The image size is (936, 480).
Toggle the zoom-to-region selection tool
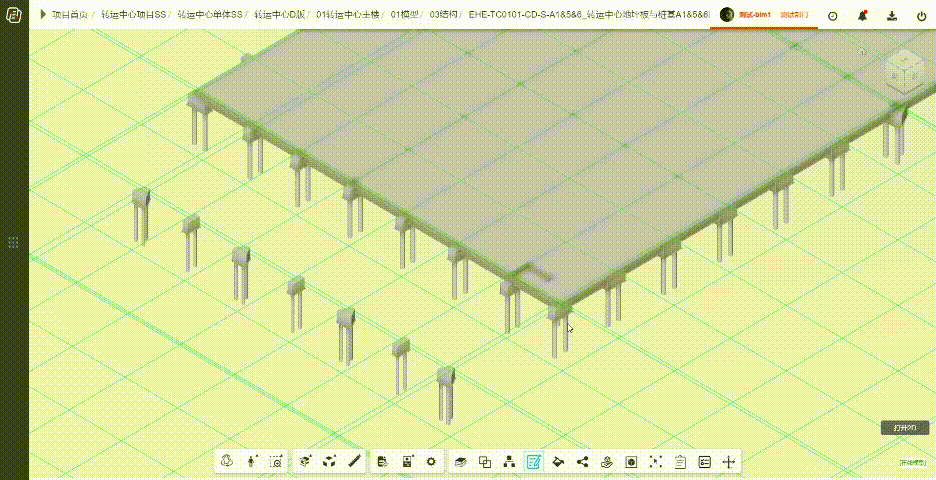tap(276, 462)
